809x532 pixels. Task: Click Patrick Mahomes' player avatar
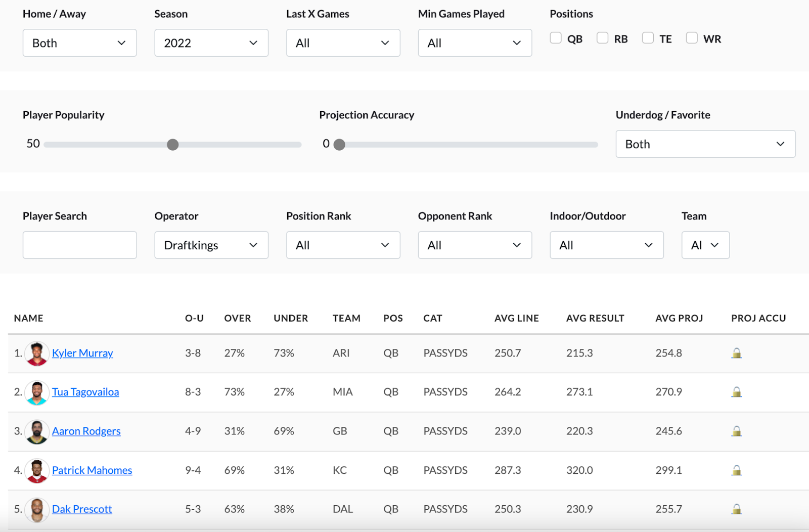click(x=36, y=470)
